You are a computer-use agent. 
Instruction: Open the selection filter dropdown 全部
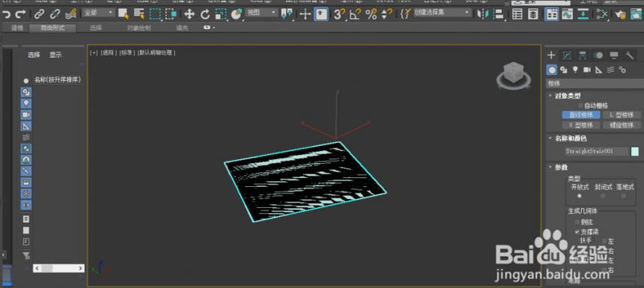click(x=98, y=13)
